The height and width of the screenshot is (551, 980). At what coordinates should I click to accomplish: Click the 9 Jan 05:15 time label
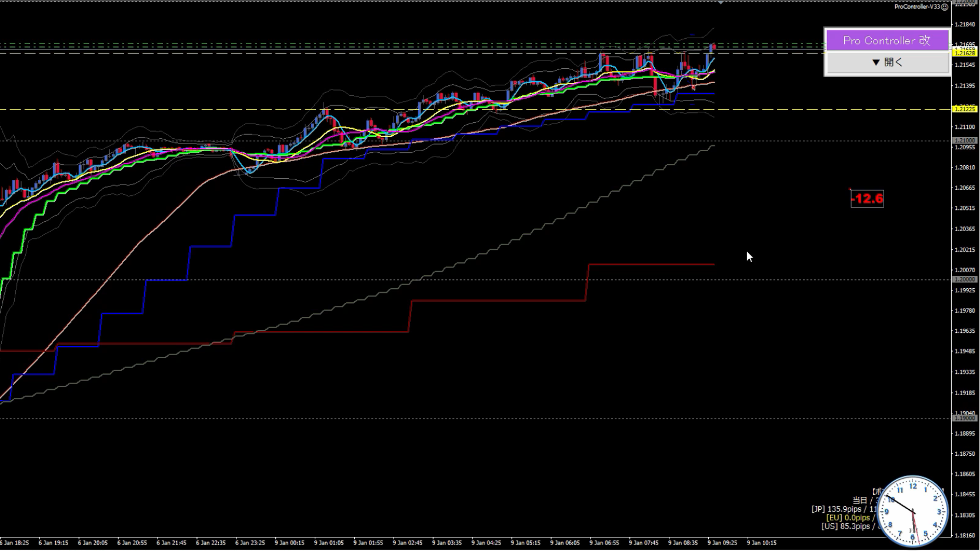[525, 543]
